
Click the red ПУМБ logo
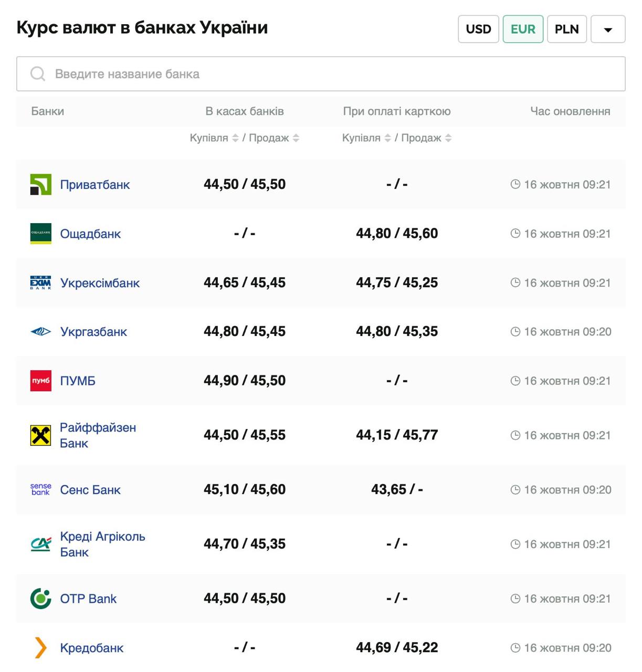click(x=40, y=380)
